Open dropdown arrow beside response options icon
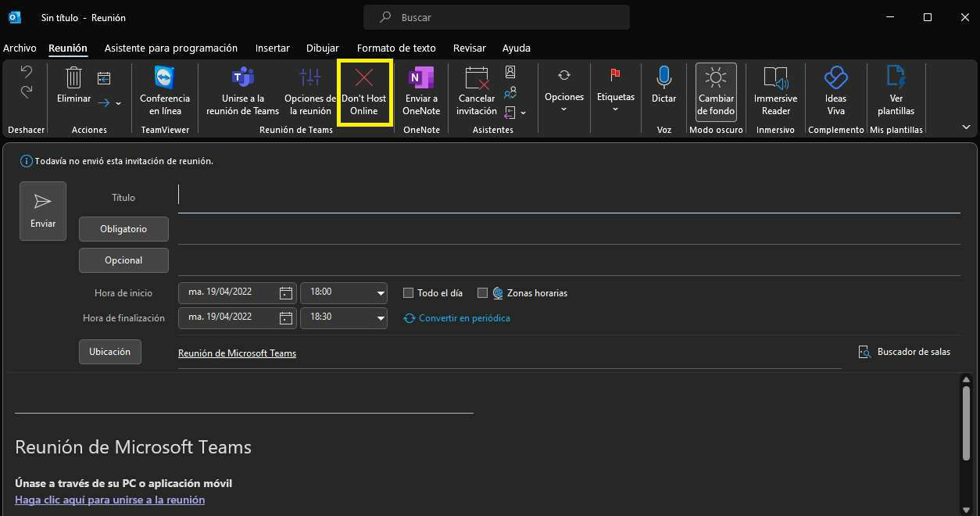This screenshot has width=980, height=516. click(524, 113)
